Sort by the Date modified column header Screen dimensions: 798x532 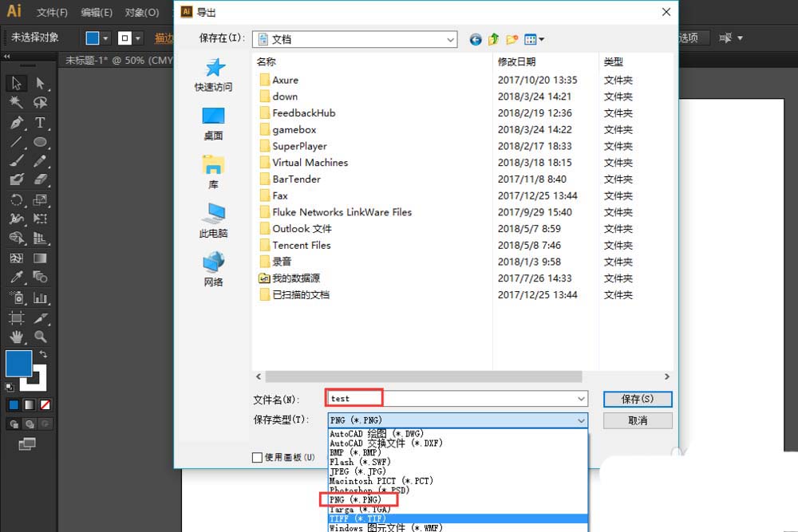pos(516,62)
